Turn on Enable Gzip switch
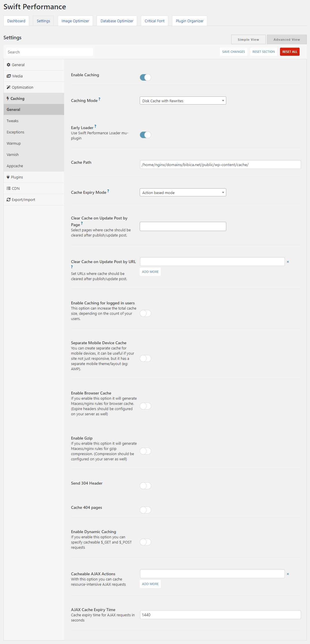 pyautogui.click(x=145, y=451)
